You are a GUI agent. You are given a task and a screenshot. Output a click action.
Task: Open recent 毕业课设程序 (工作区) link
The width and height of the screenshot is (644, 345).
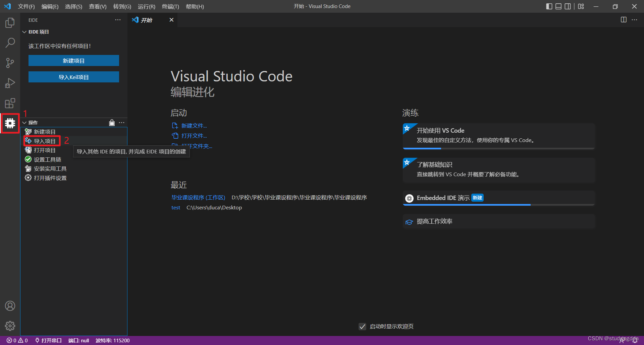(x=198, y=198)
